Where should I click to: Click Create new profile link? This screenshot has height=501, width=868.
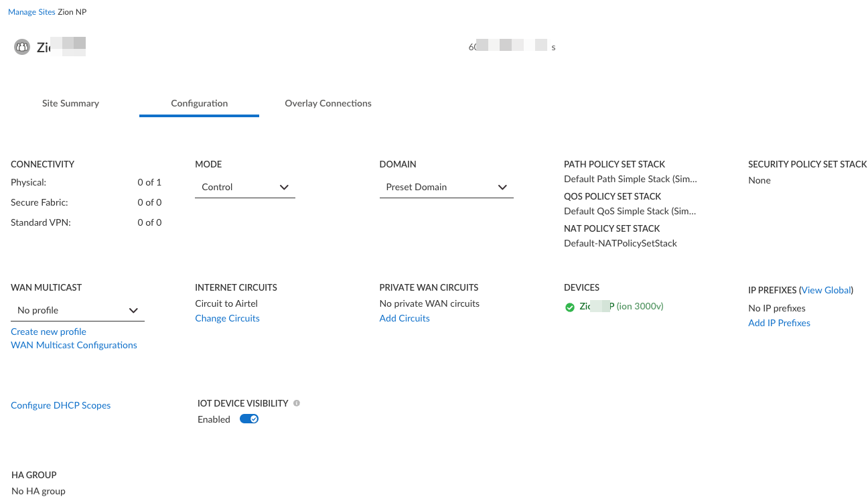tap(48, 332)
